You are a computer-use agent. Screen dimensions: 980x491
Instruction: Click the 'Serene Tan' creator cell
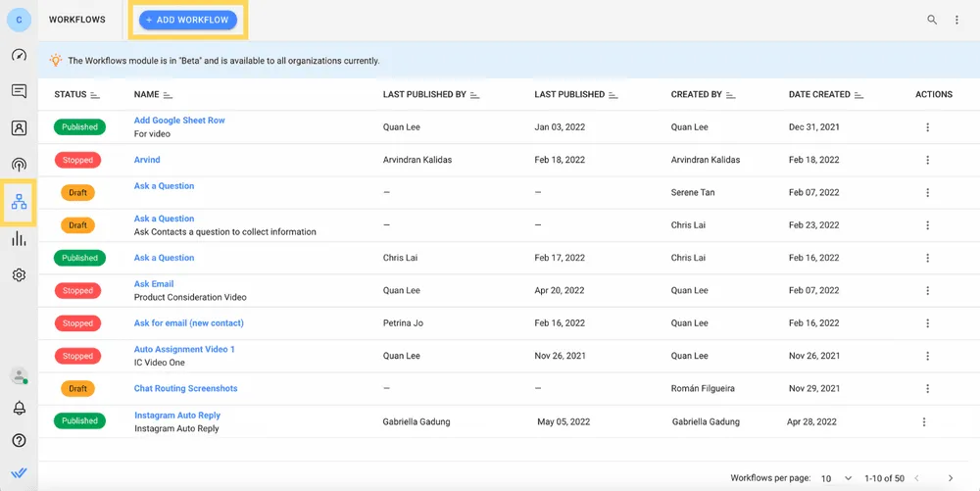pos(693,192)
